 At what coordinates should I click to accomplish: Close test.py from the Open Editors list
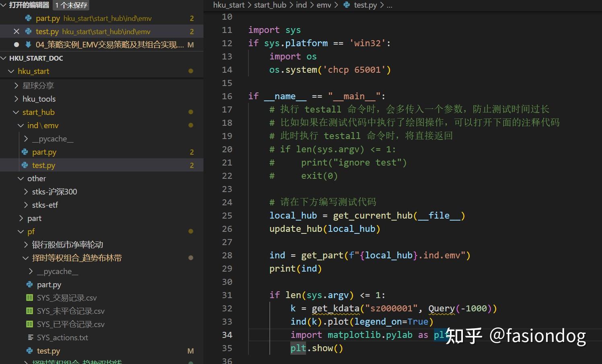[16, 31]
